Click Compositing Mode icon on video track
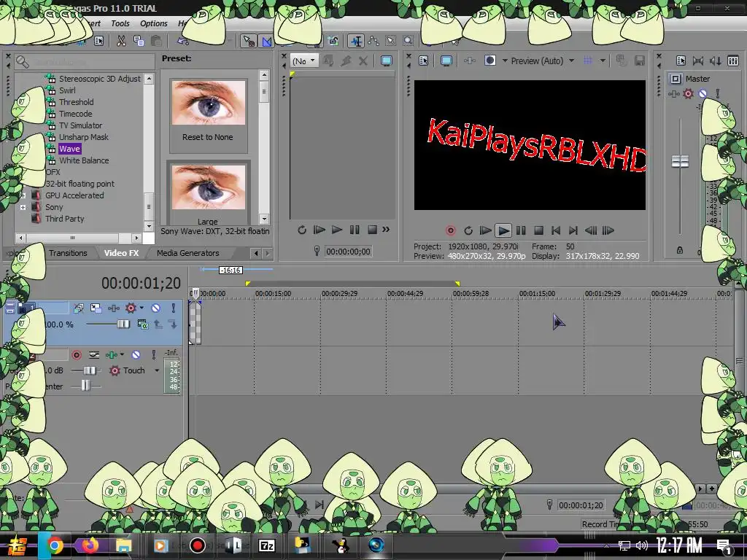 142,324
